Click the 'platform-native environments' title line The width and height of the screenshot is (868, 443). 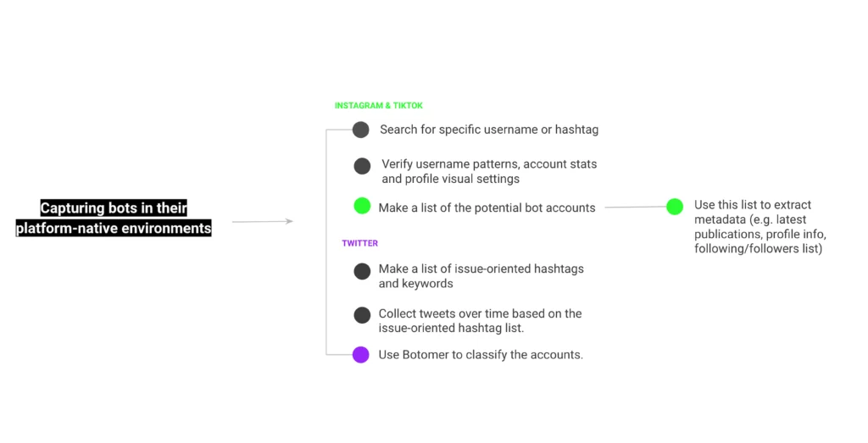point(114,228)
